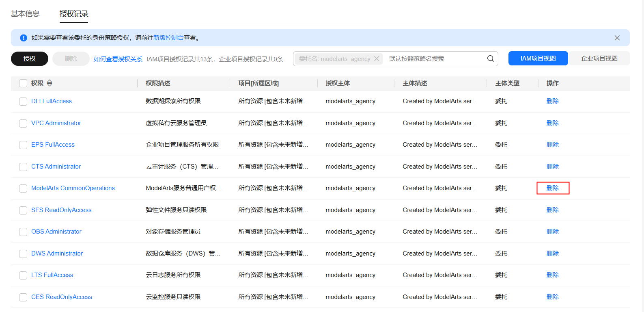Check the EPS FullAccess row checkbox
This screenshot has width=644, height=312.
click(23, 145)
